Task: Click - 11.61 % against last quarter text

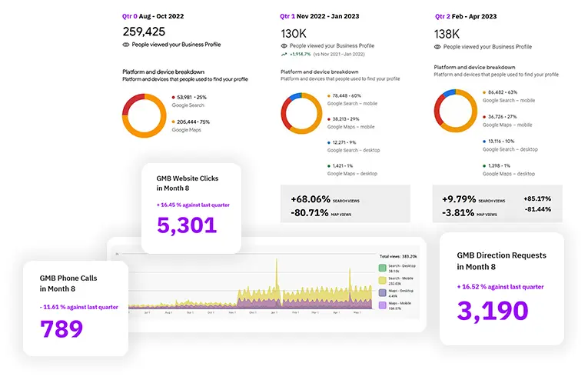Action: coord(78,307)
